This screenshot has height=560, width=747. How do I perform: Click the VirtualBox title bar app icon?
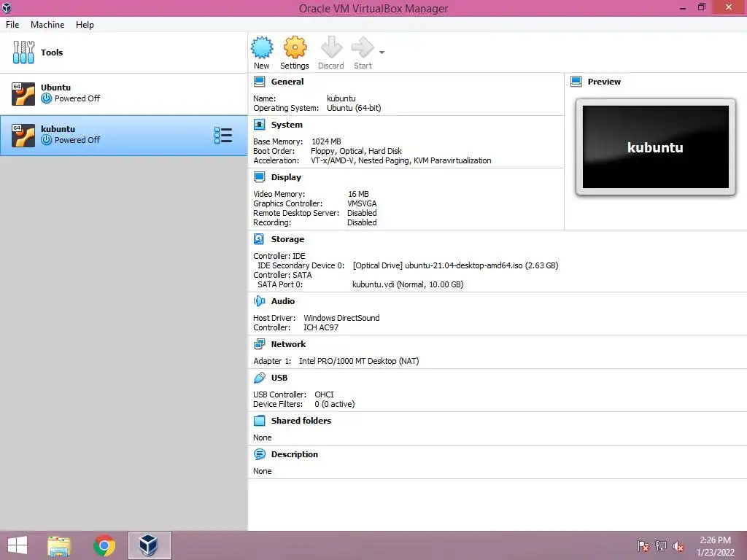(7, 7)
